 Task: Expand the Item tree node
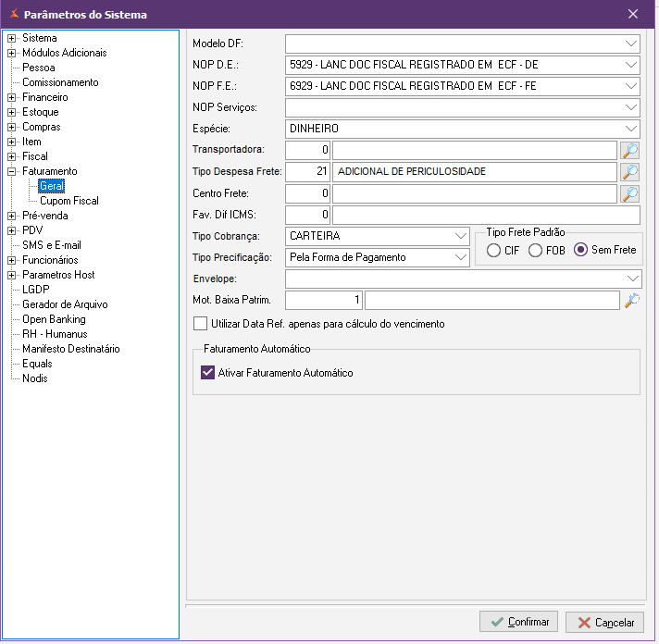coord(11,142)
